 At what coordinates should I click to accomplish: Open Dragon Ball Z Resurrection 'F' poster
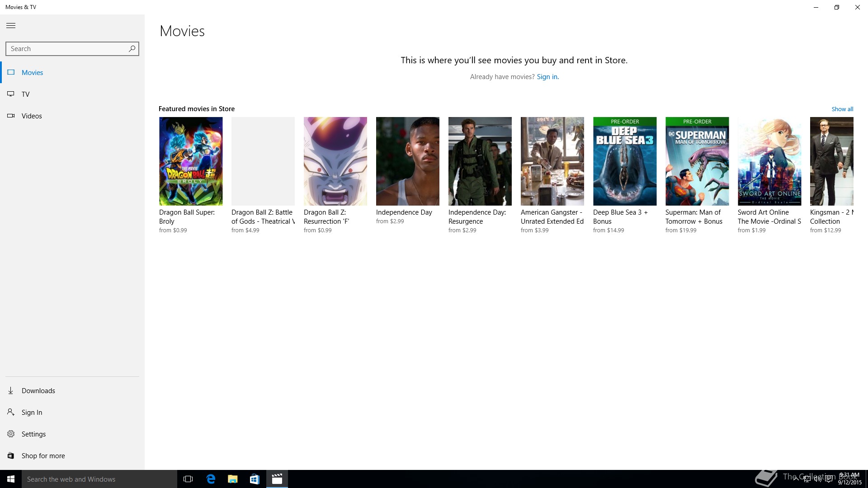coord(335,161)
